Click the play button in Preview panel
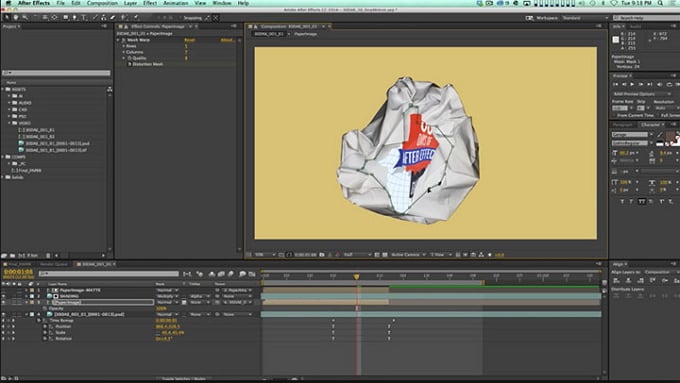The height and width of the screenshot is (383, 680). (632, 85)
